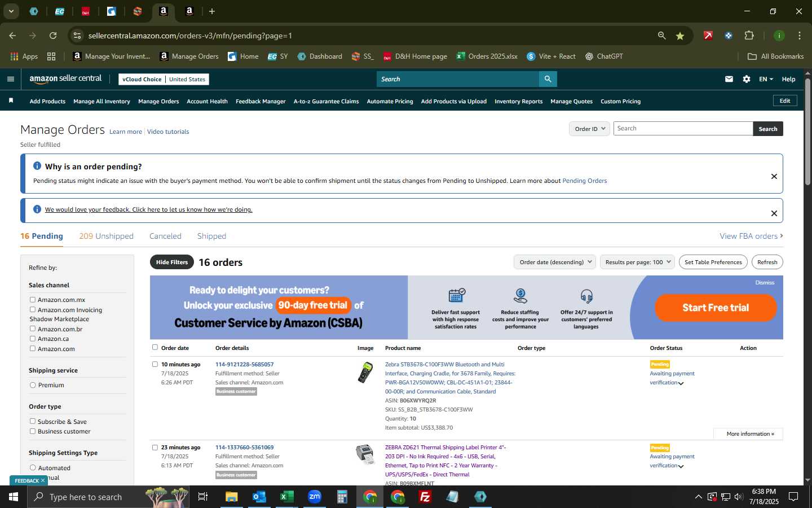Viewport: 812px width, 508px height.
Task: Expand Awaiting payment verification for first order
Action: click(x=681, y=383)
